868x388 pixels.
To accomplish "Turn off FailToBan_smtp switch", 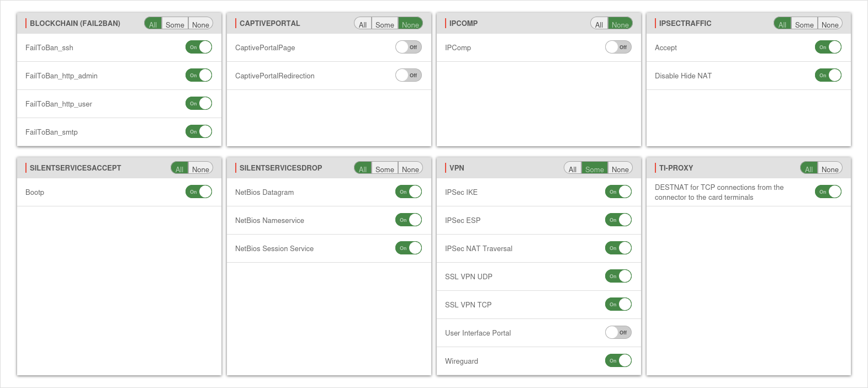I will [199, 132].
